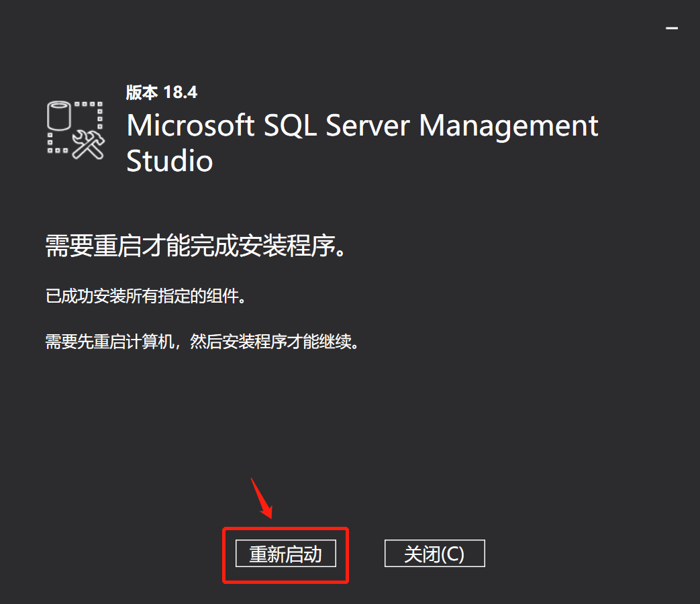Click the text 需要先重启计算机，然后安装程序才能继续。
Image resolution: width=700 pixels, height=604 pixels.
click(x=202, y=342)
